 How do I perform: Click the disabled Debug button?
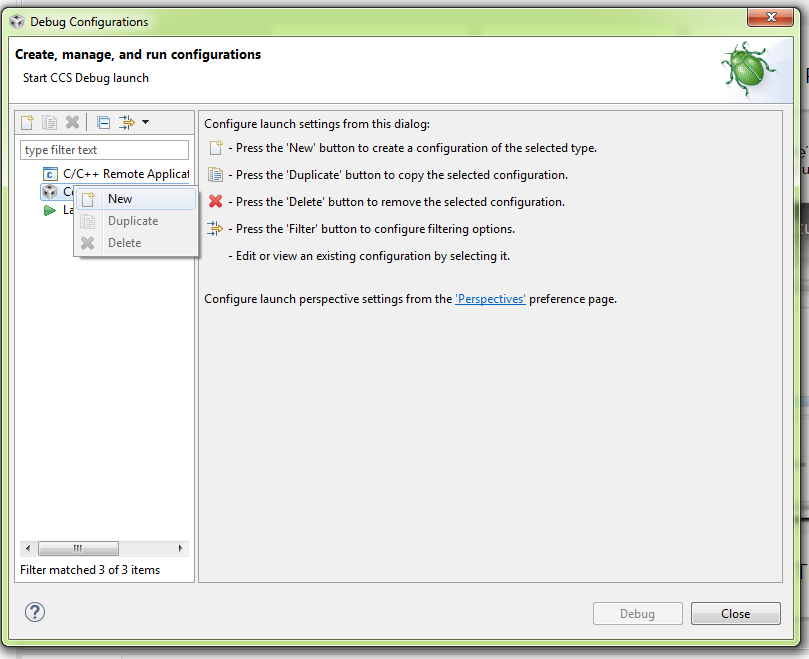(638, 614)
